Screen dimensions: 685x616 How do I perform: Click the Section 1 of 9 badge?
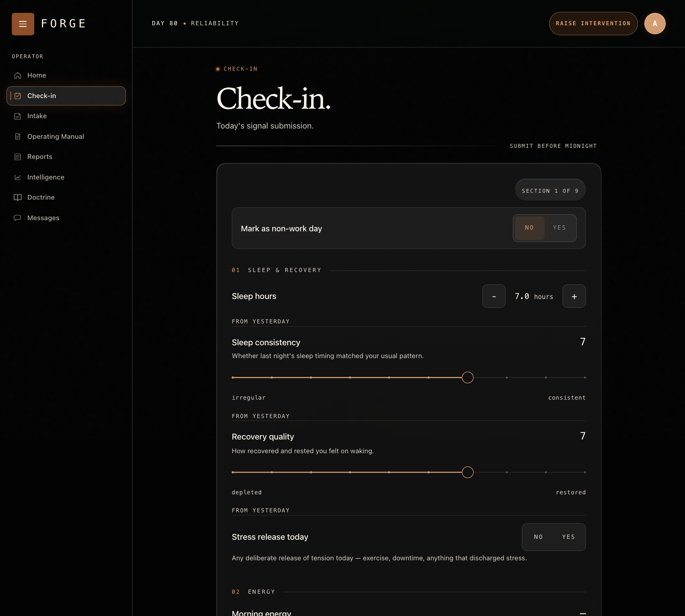pyautogui.click(x=550, y=191)
